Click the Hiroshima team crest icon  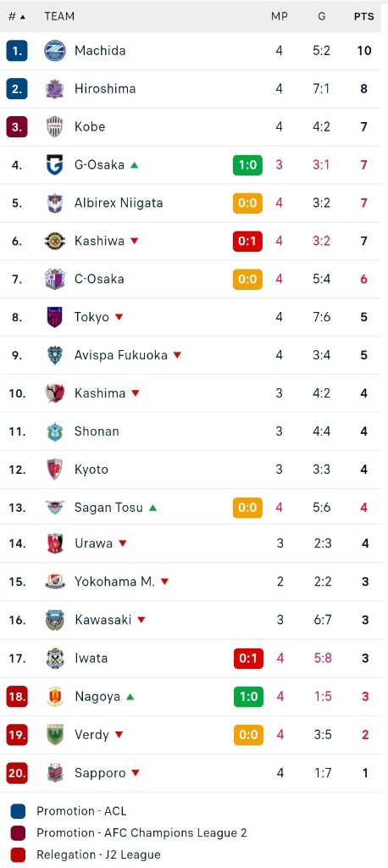[55, 88]
